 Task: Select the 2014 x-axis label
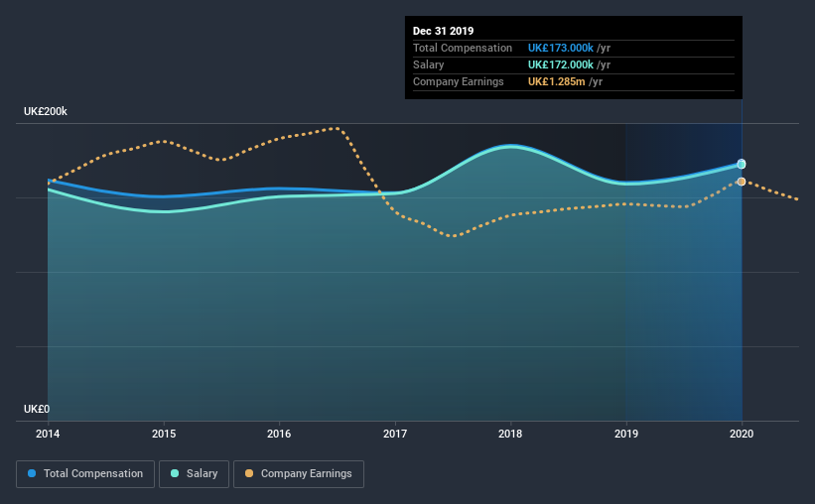tap(48, 434)
